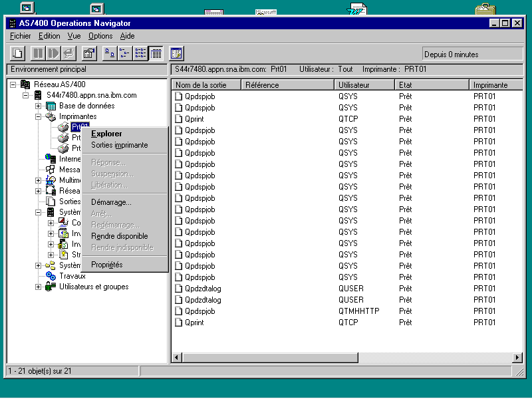
Task: Choose Explorer from the context menu
Action: point(125,134)
